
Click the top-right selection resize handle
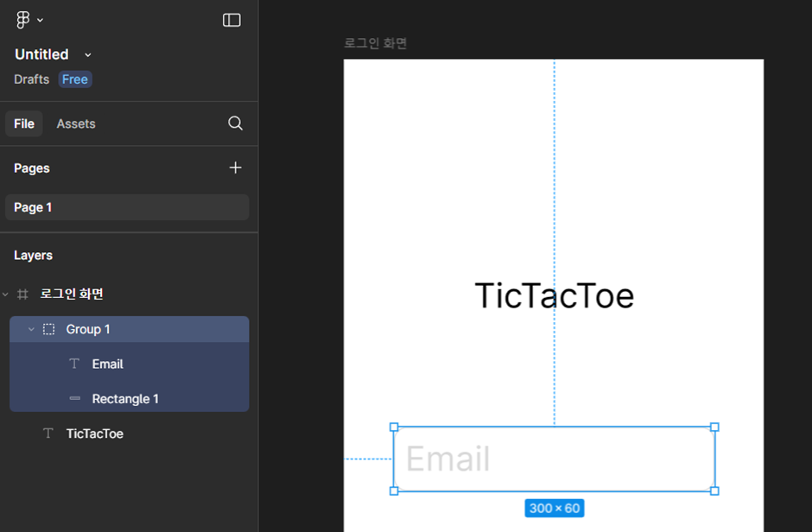pos(714,427)
